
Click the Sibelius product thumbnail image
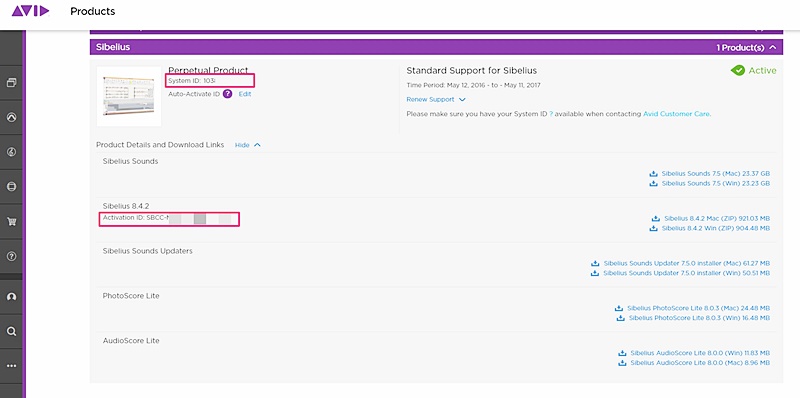click(x=129, y=96)
